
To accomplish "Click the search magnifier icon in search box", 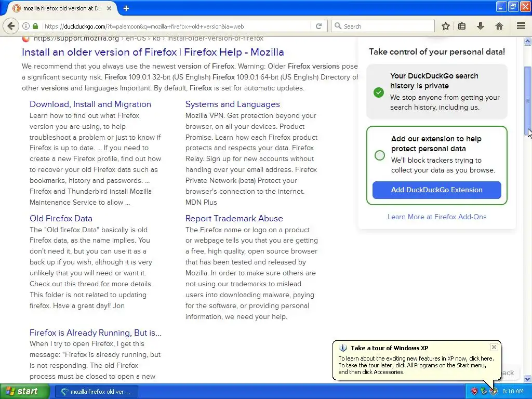I will (x=338, y=26).
